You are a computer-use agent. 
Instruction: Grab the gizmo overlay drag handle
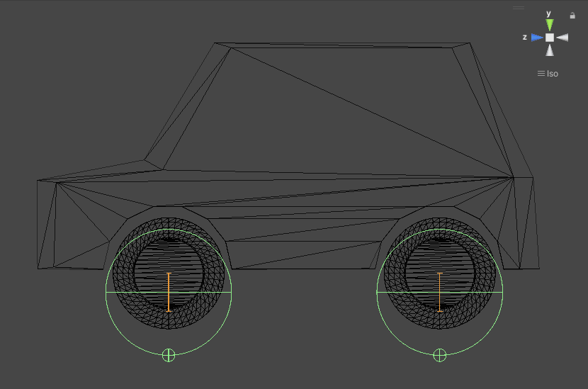(x=519, y=8)
